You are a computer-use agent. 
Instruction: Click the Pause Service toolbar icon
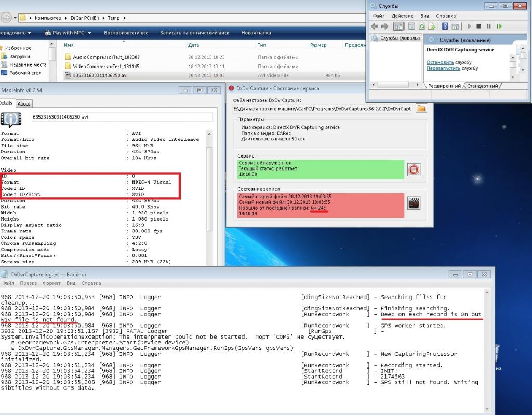(488, 26)
